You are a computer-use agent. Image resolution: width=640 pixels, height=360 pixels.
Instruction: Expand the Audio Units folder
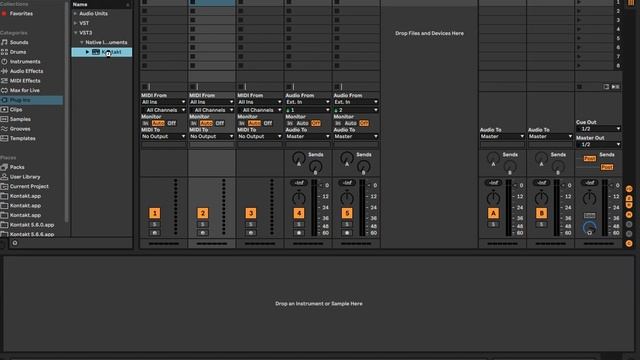pos(76,13)
